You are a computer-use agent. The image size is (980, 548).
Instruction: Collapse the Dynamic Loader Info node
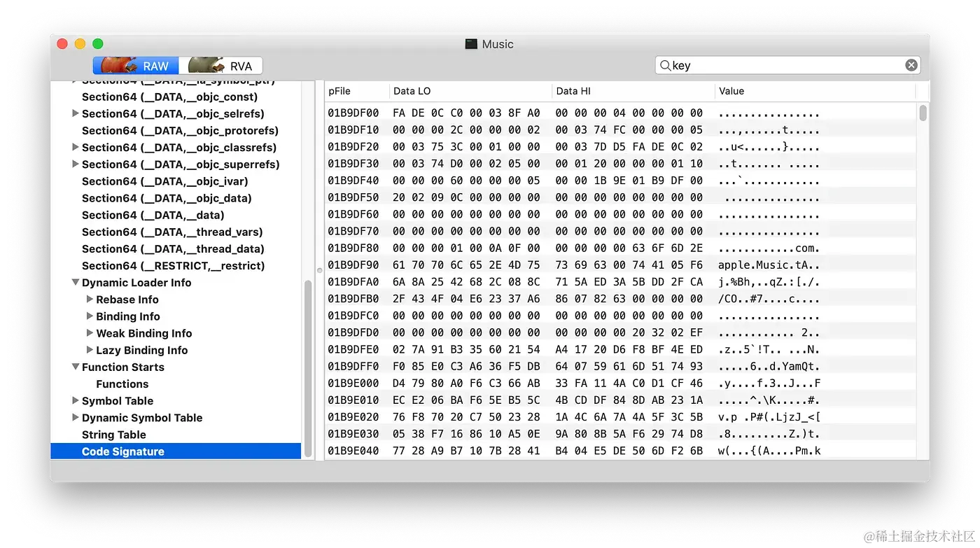(76, 283)
